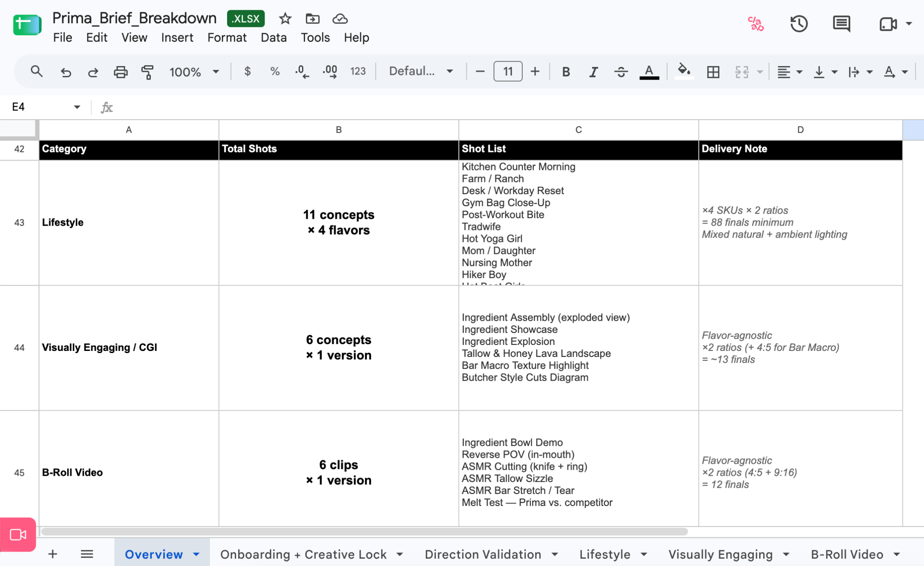The width and height of the screenshot is (924, 566).
Task: Print the spreadsheet
Action: coord(121,72)
